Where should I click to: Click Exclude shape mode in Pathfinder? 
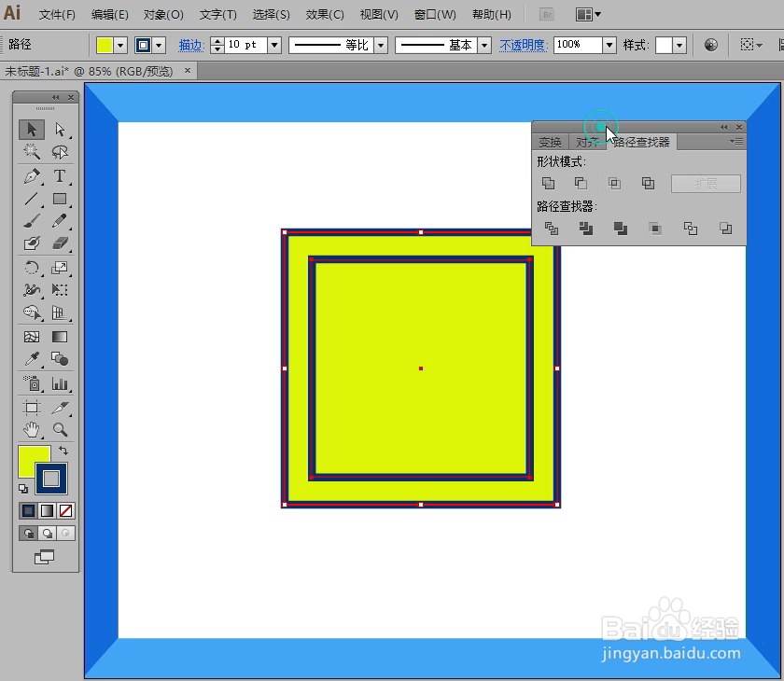click(648, 184)
